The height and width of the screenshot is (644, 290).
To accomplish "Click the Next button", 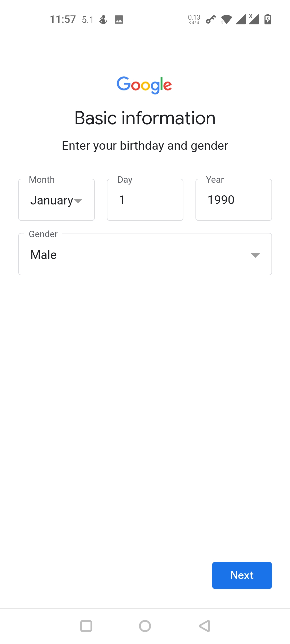I will click(x=242, y=575).
